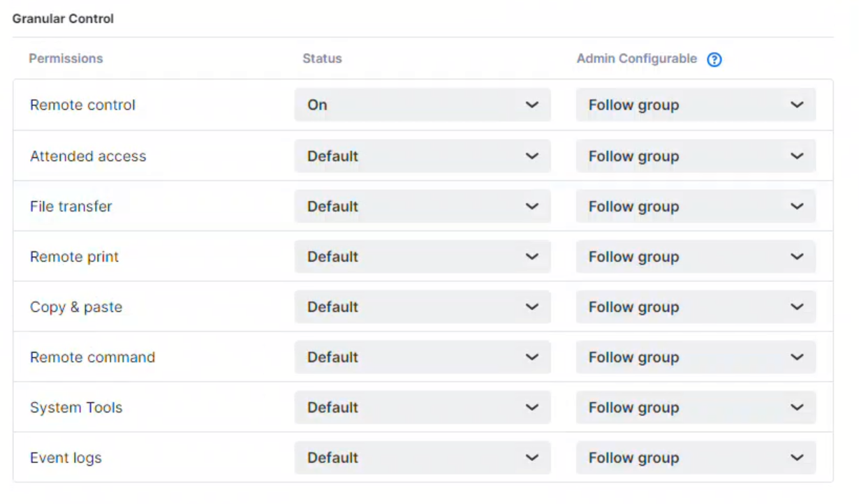Open Copy & paste Status dropdown
Screen dimensions: 859x504
click(423, 307)
